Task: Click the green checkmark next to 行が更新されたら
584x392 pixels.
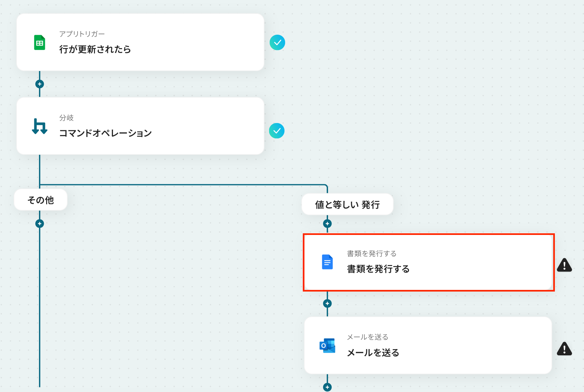Action: [277, 43]
